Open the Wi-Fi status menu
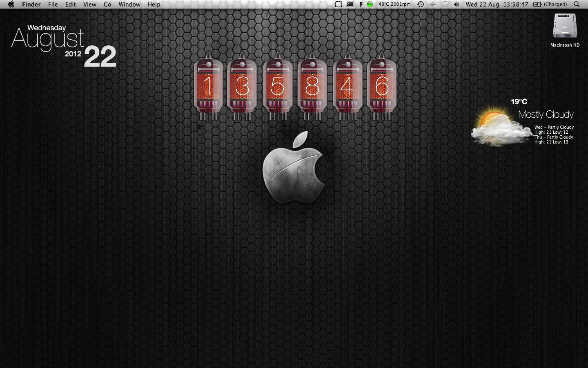Viewport: 588px width, 368px height. pos(445,4)
